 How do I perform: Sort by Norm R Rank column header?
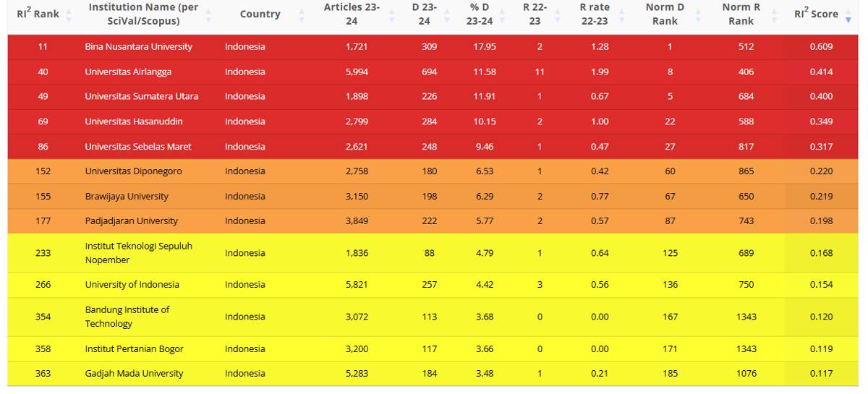[741, 14]
